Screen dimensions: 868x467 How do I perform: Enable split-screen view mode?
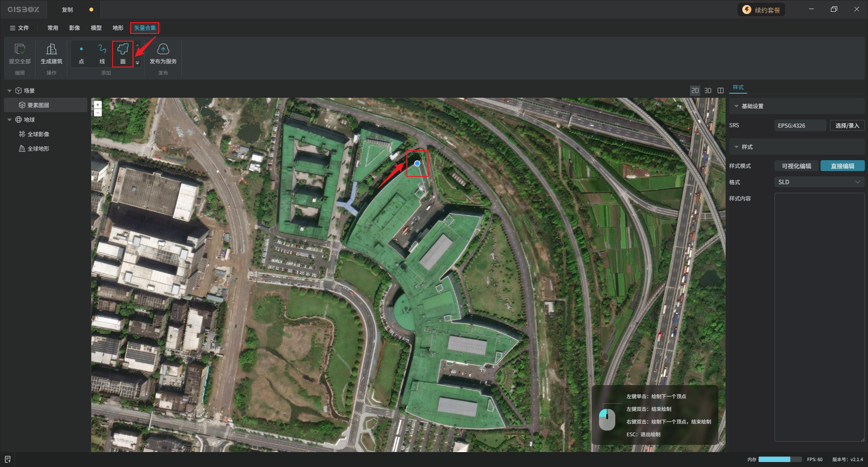coord(721,91)
